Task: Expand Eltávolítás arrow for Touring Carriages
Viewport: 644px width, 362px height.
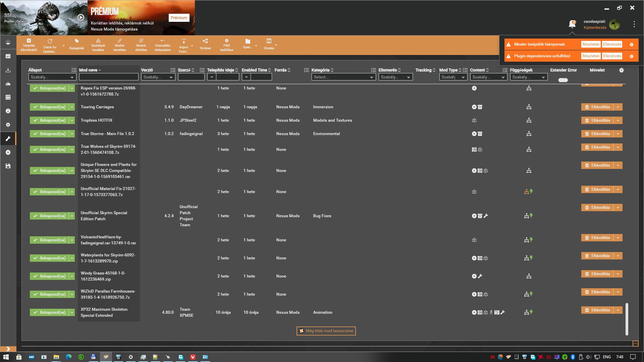Action: (618, 107)
